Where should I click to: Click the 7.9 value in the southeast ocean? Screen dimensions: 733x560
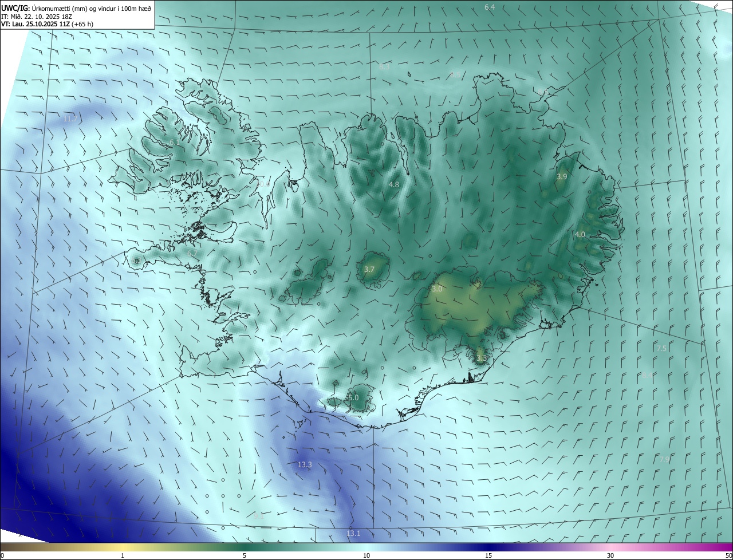pos(664,459)
